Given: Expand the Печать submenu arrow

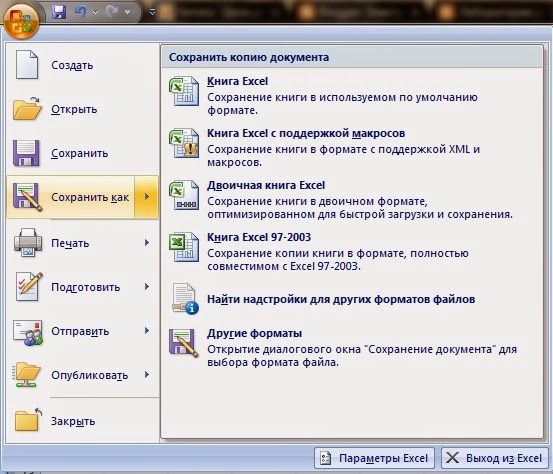Looking at the screenshot, I should tap(147, 243).
